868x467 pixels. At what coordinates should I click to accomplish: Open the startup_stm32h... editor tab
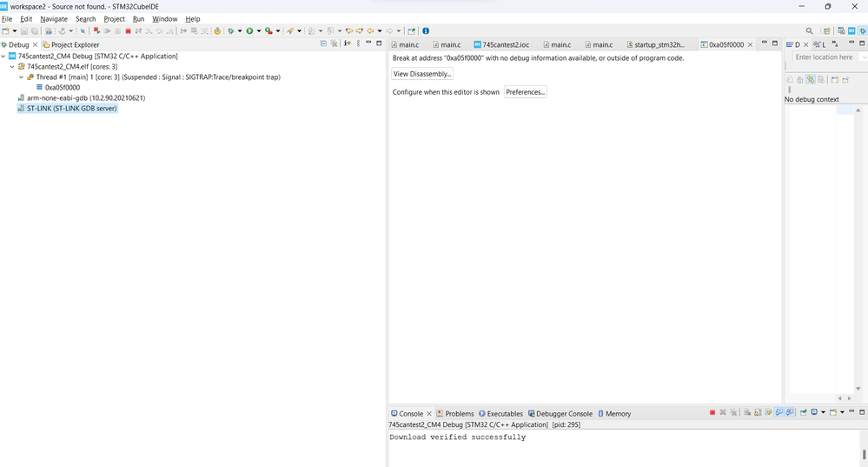[x=655, y=44]
